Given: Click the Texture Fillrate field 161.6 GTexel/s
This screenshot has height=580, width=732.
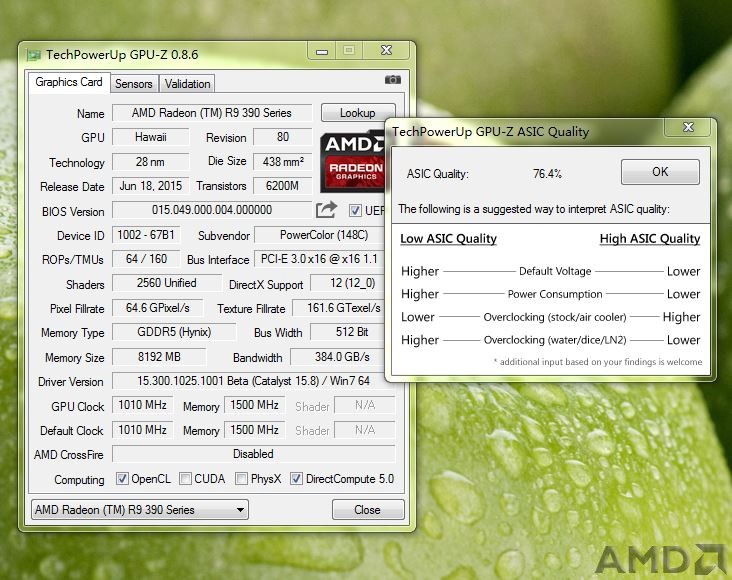Looking at the screenshot, I should tap(339, 308).
